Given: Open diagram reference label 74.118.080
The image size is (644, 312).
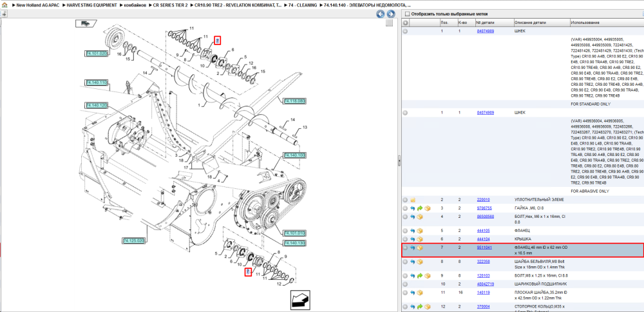Looking at the screenshot, I should point(294,101).
